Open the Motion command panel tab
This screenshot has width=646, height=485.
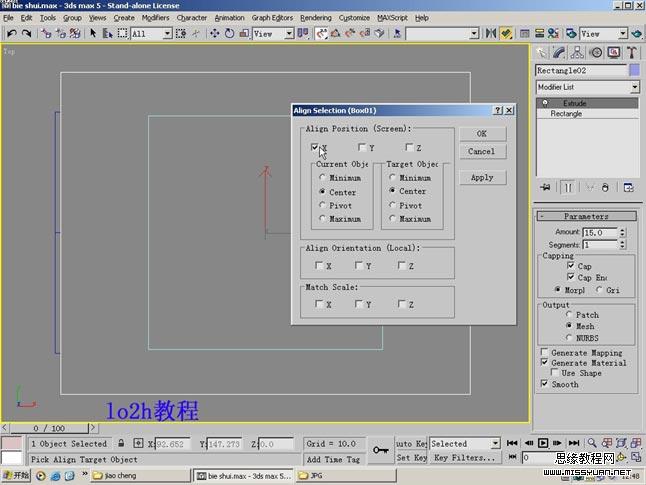(x=596, y=52)
